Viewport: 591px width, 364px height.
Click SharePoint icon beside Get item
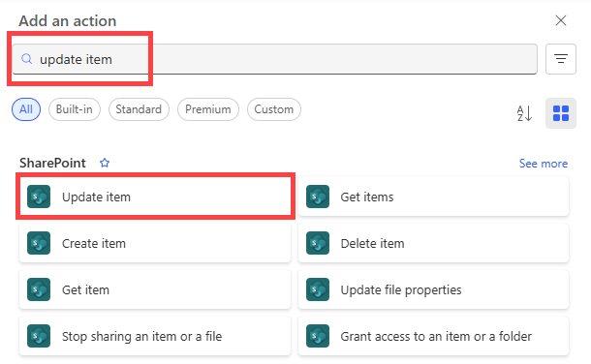click(39, 289)
